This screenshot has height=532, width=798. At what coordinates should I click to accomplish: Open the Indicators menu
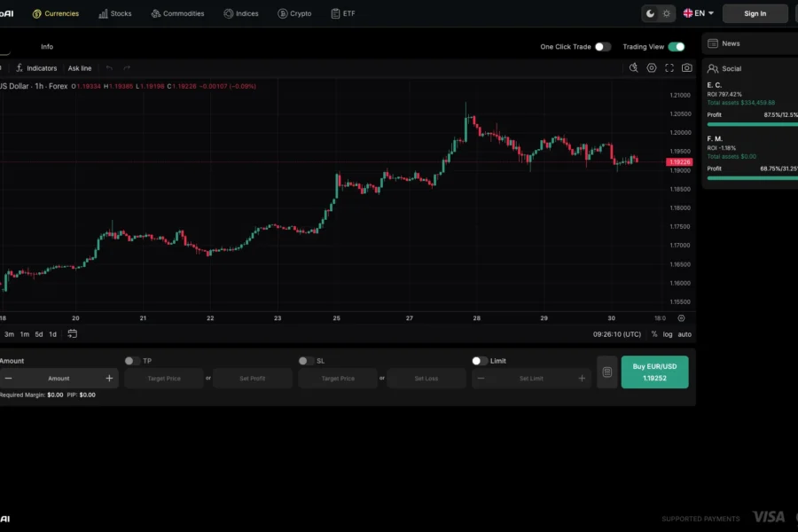36,68
